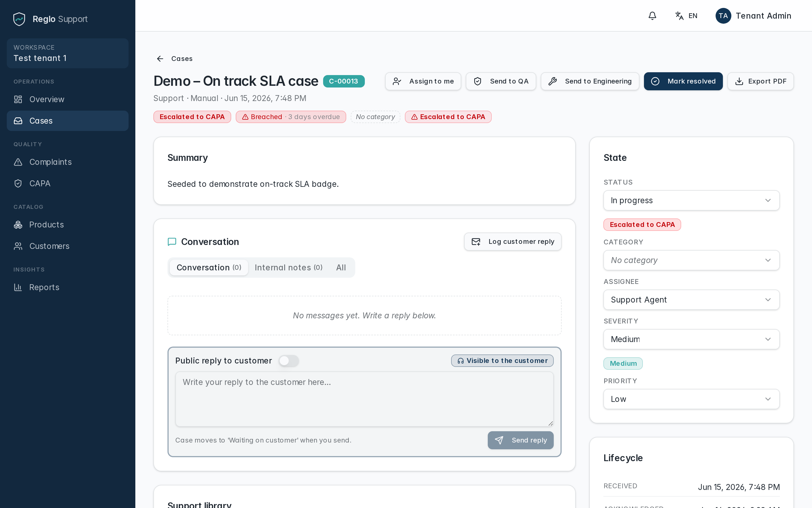Switch to the Conversation (0) tab
812x508 pixels.
click(209, 268)
